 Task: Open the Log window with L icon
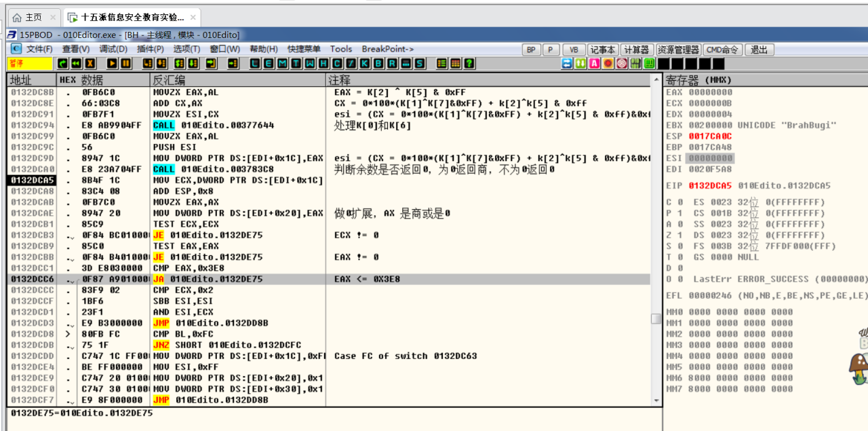pyautogui.click(x=255, y=63)
